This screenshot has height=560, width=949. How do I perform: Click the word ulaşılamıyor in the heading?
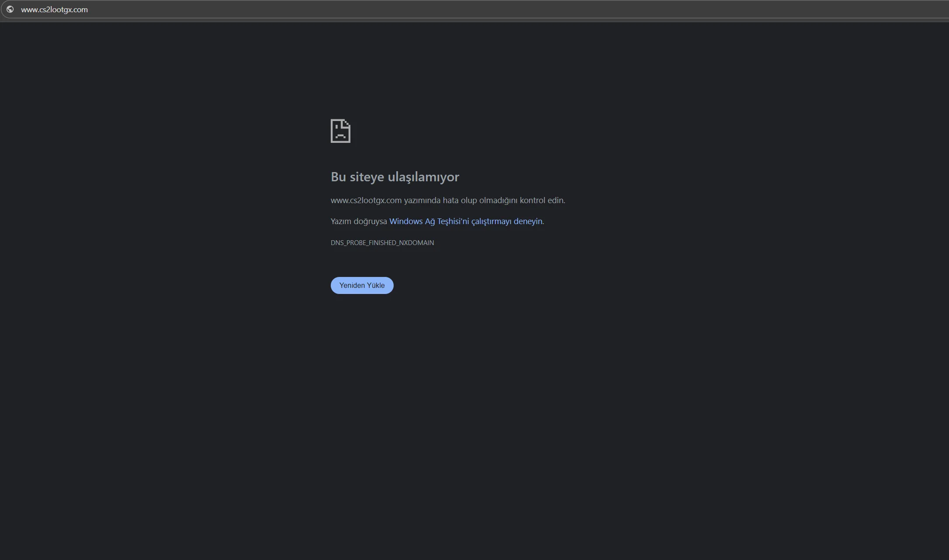point(423,177)
